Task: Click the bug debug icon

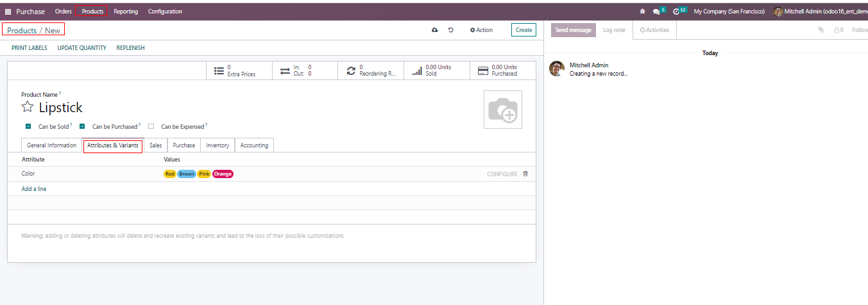Action: tap(643, 12)
